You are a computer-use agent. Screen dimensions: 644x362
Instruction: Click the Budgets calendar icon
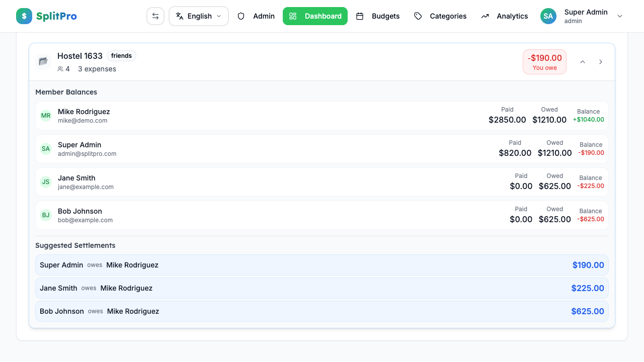(x=360, y=16)
